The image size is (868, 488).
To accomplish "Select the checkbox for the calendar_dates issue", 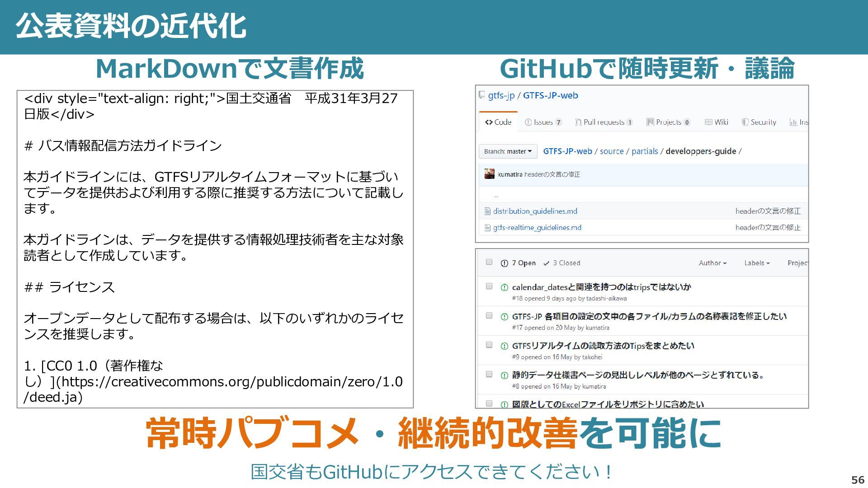I will 489,286.
